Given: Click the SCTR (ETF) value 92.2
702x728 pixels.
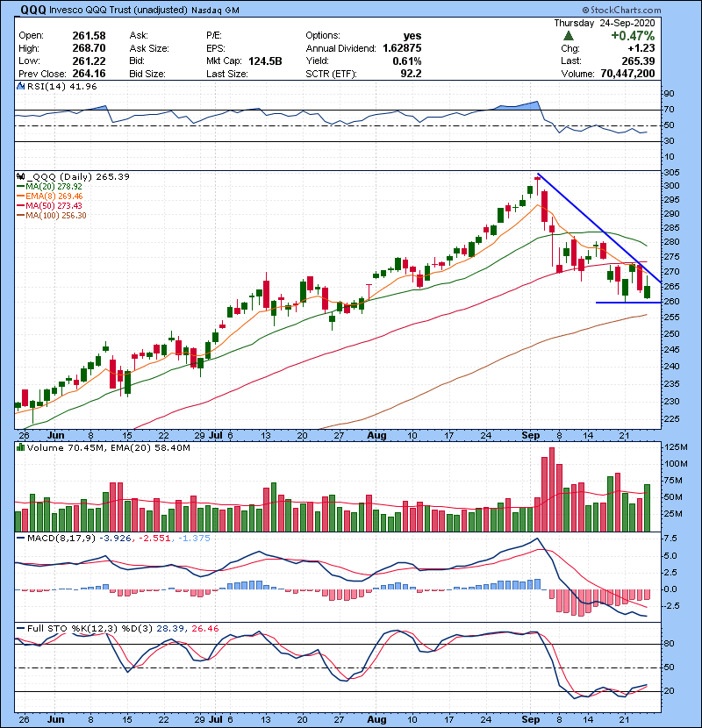Looking at the screenshot, I should click(412, 74).
